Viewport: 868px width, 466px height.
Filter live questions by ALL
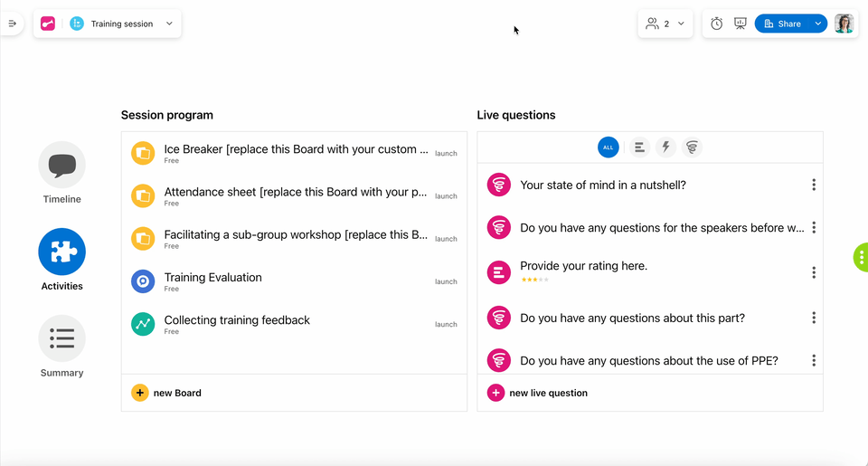click(608, 147)
